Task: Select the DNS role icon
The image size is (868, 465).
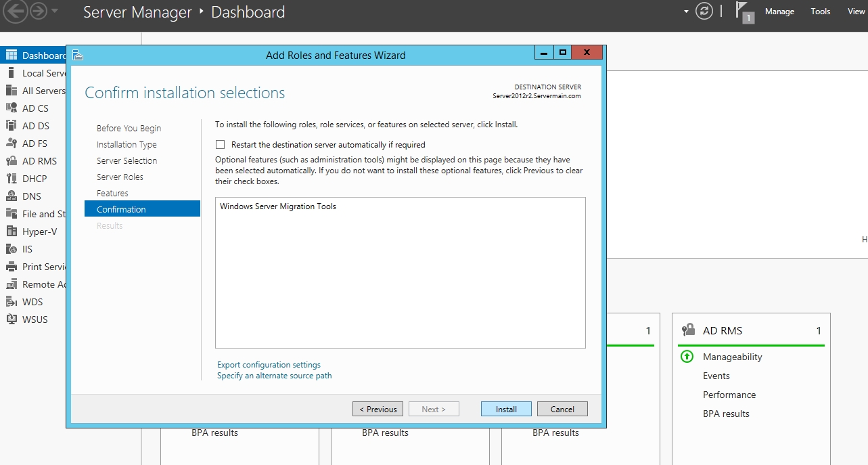Action: click(x=12, y=196)
